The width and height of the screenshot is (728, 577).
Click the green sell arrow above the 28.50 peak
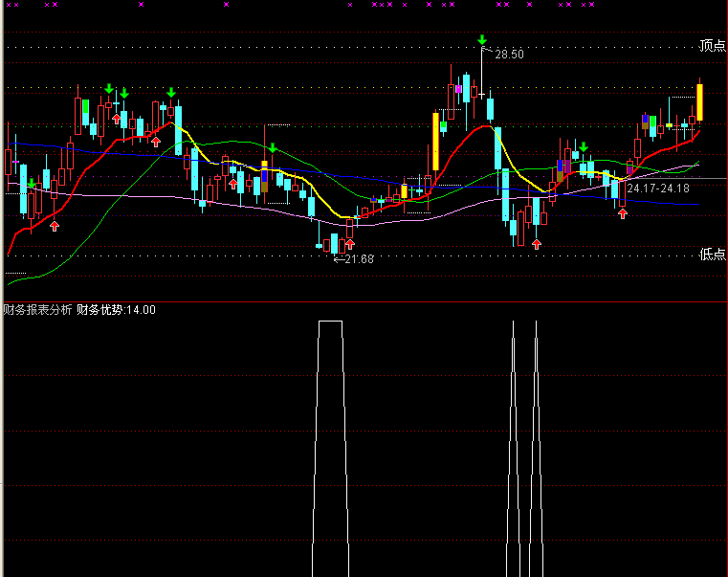[482, 39]
